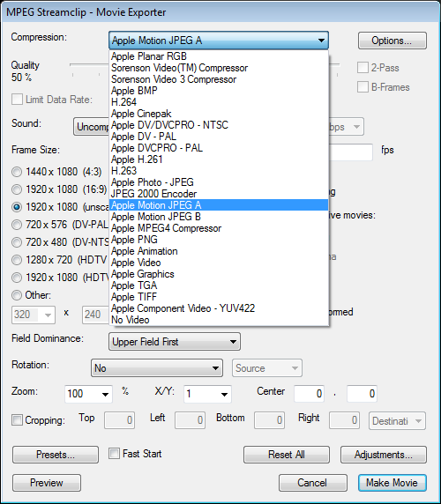
Task: Choose H.263 from the list
Action: tap(219, 171)
